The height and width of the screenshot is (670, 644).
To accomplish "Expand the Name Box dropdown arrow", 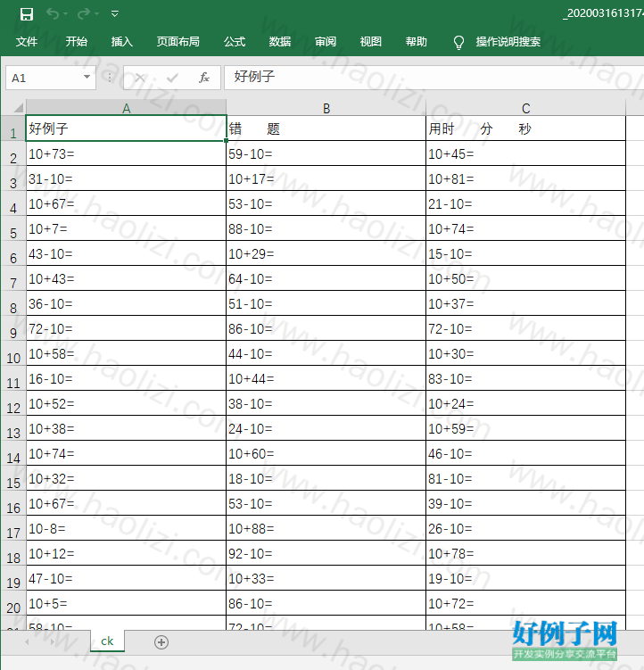I will [87, 78].
